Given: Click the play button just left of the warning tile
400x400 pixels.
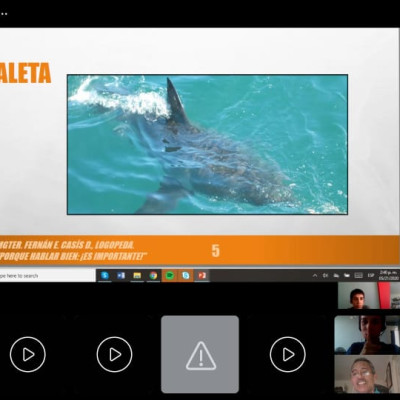Looking at the screenshot, I should click(x=114, y=354).
